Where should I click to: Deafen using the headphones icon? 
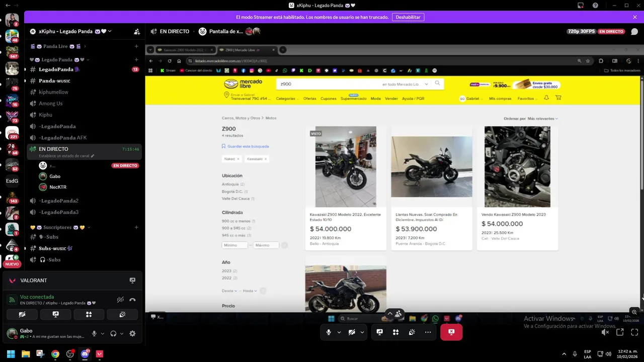(113, 333)
